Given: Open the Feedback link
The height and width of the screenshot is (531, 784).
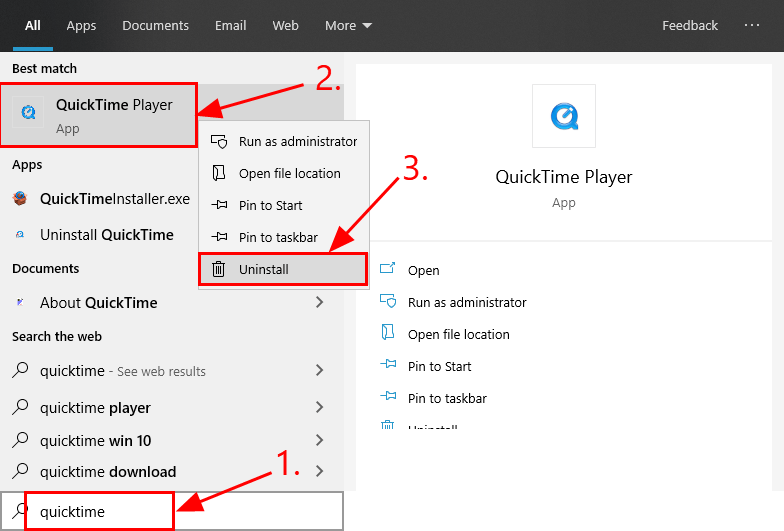Looking at the screenshot, I should [x=690, y=26].
